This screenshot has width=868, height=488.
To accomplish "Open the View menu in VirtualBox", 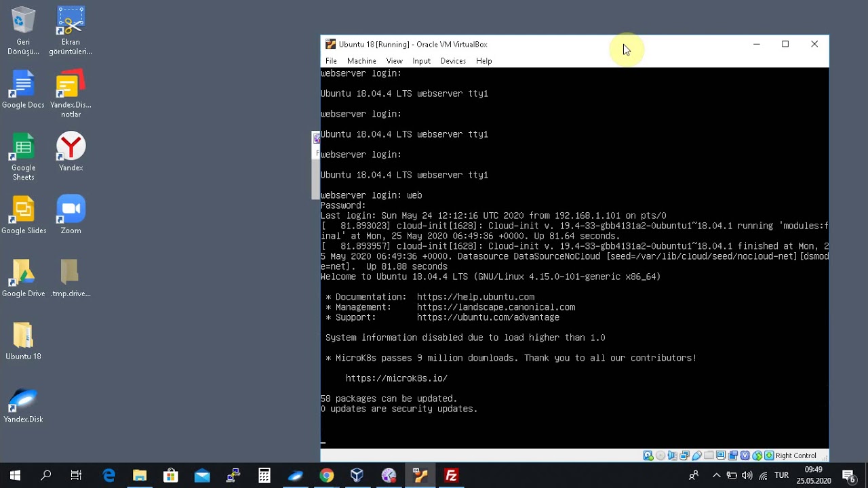I will (x=394, y=61).
